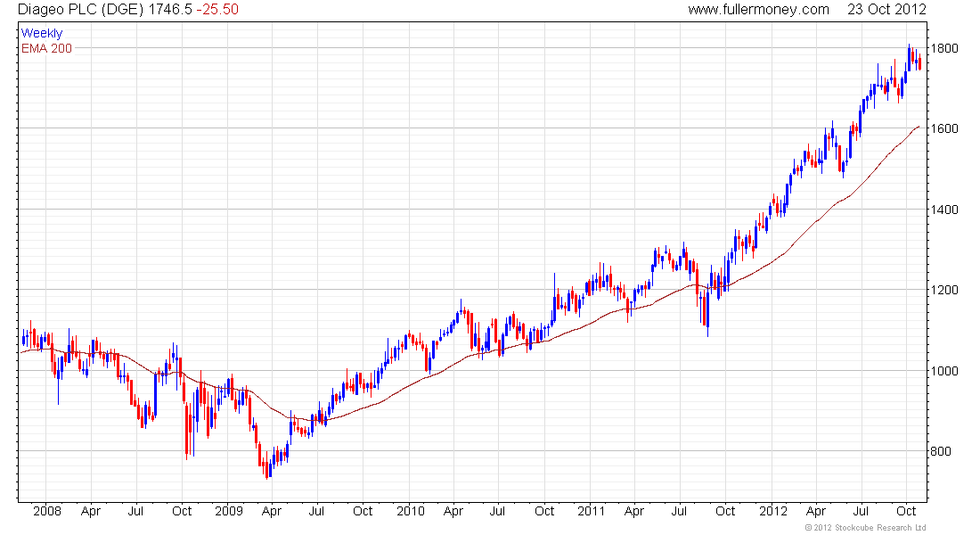
Task: Click the date 23 Oct 2012
Action: pyautogui.click(x=886, y=10)
